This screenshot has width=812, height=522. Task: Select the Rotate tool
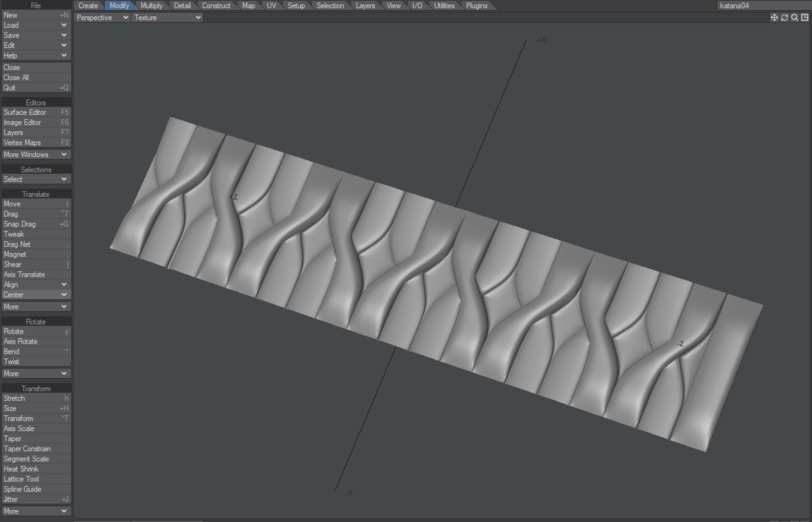click(36, 332)
